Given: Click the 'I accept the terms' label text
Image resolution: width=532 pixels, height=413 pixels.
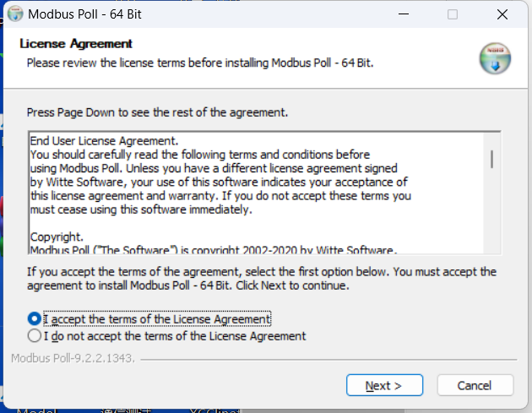Looking at the screenshot, I should pyautogui.click(x=157, y=319).
